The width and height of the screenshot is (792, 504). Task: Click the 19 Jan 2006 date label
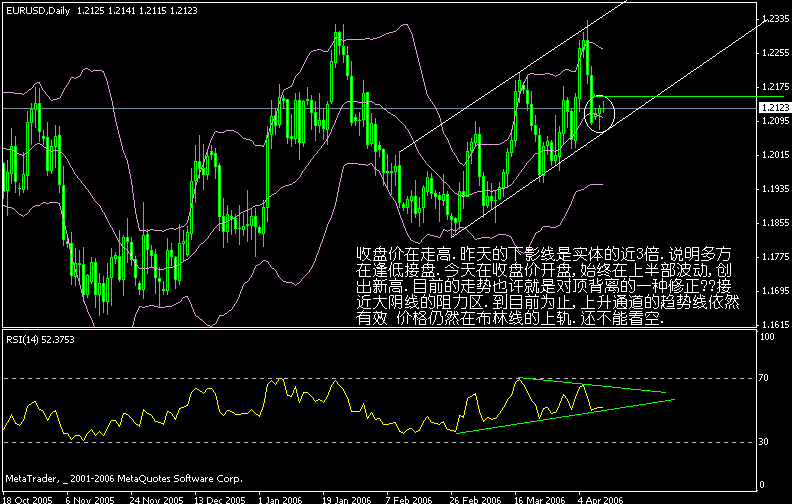click(x=346, y=500)
